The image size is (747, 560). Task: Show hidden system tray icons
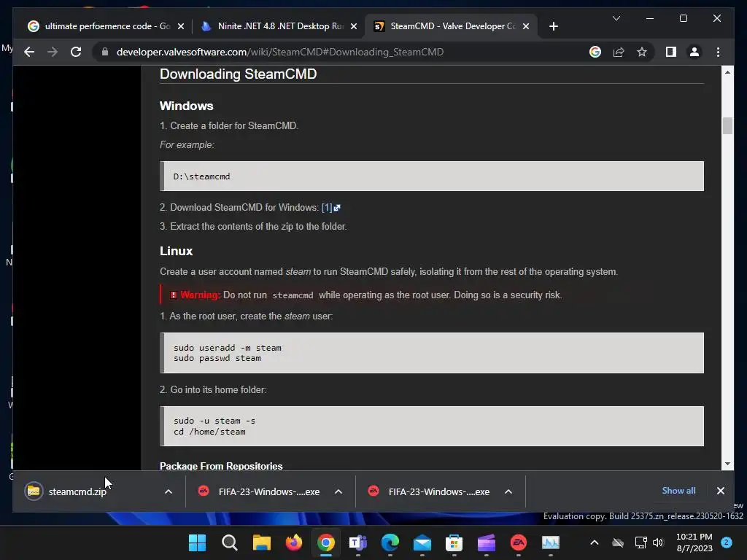[x=594, y=542]
